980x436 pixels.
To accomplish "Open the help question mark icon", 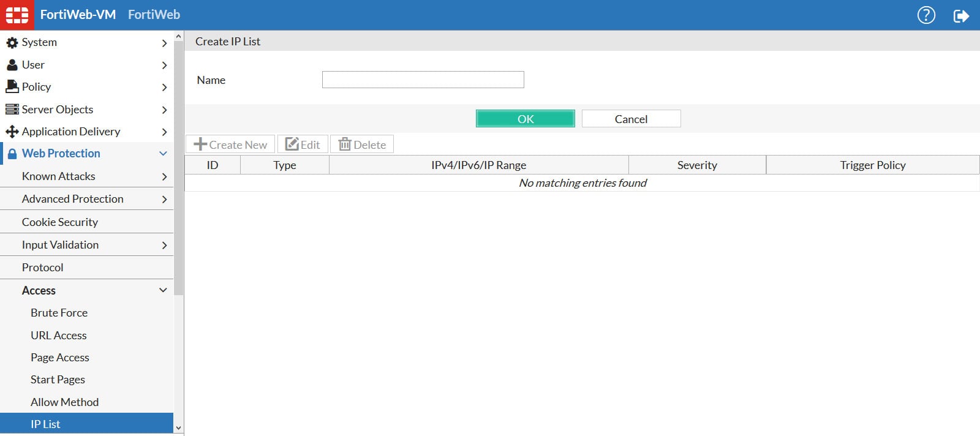I will (926, 15).
